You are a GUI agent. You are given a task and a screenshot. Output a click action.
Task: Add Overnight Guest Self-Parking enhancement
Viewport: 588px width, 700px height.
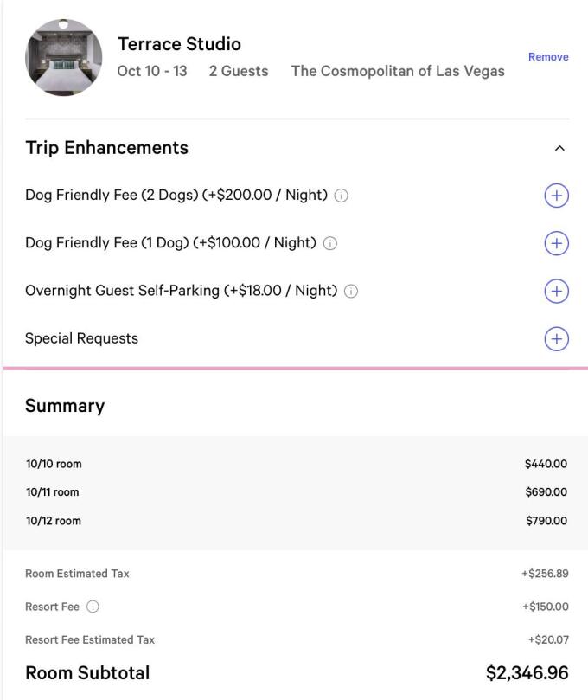pyautogui.click(x=556, y=291)
